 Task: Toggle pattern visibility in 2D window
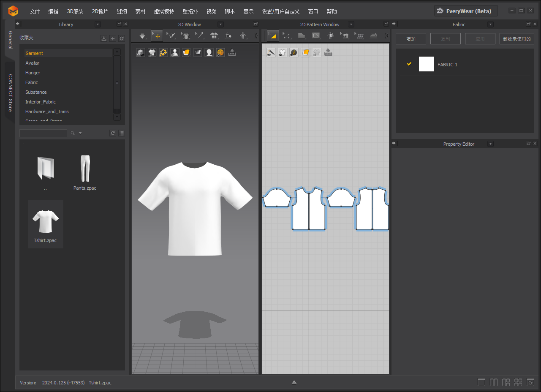(x=283, y=52)
